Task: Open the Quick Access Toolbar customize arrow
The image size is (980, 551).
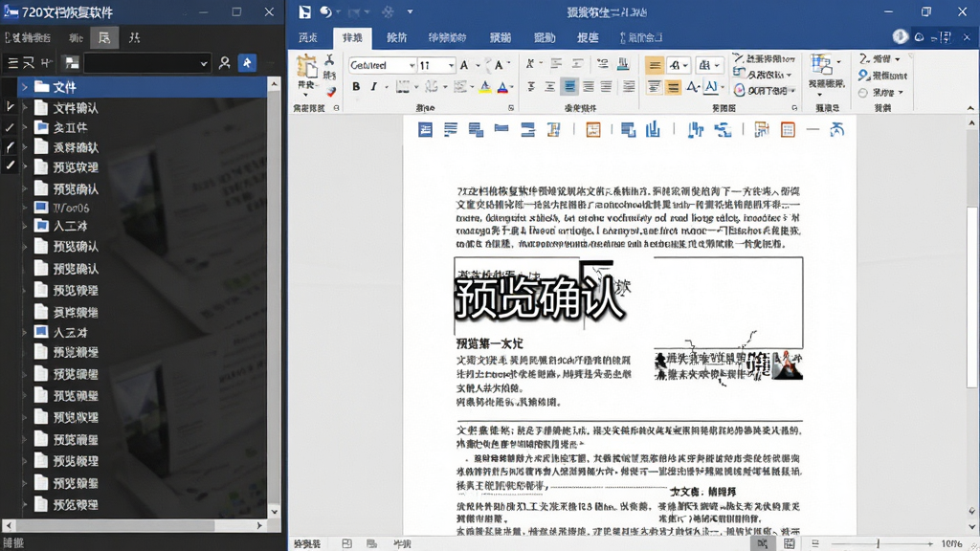Action: tap(410, 11)
